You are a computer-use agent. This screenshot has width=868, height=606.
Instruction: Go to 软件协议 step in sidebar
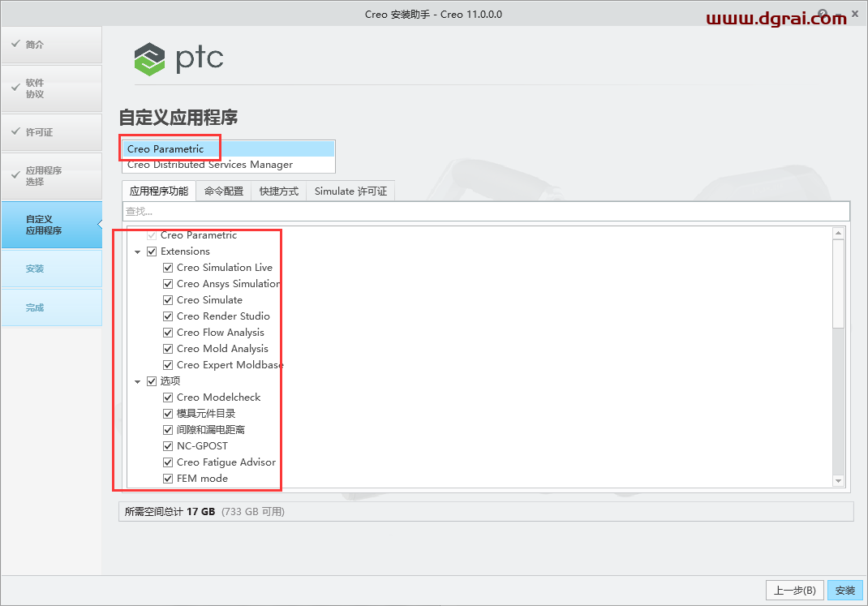(51, 88)
